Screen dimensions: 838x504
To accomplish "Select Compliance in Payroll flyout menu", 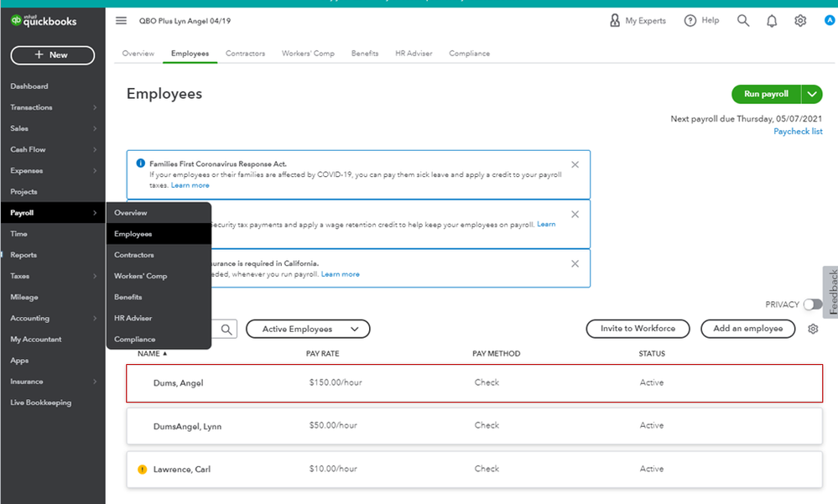I will (159, 340).
